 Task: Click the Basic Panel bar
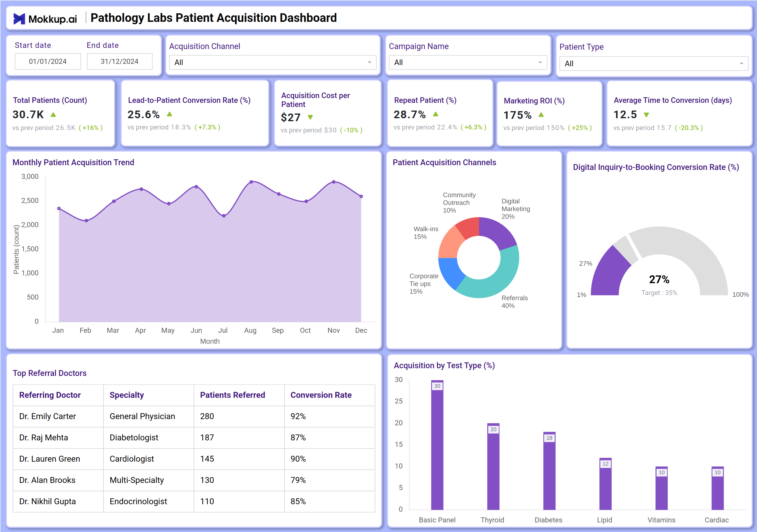[x=437, y=445]
